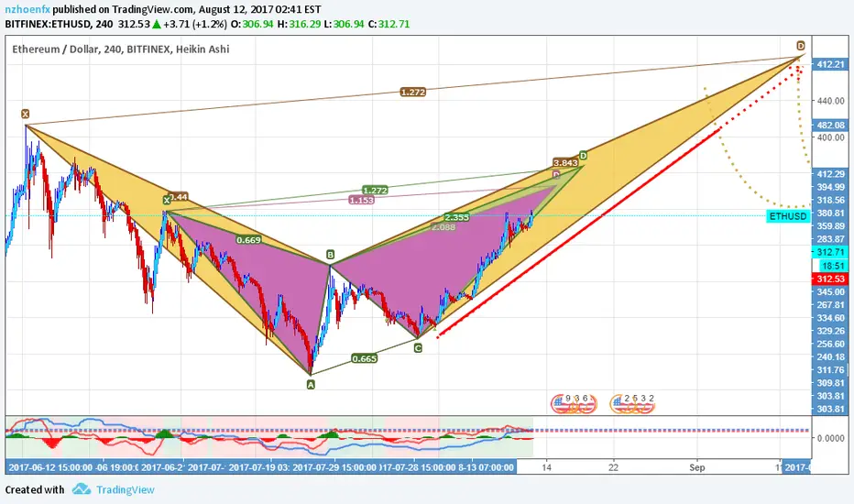Select the green D pattern point label
The image size is (854, 504).
click(x=583, y=156)
